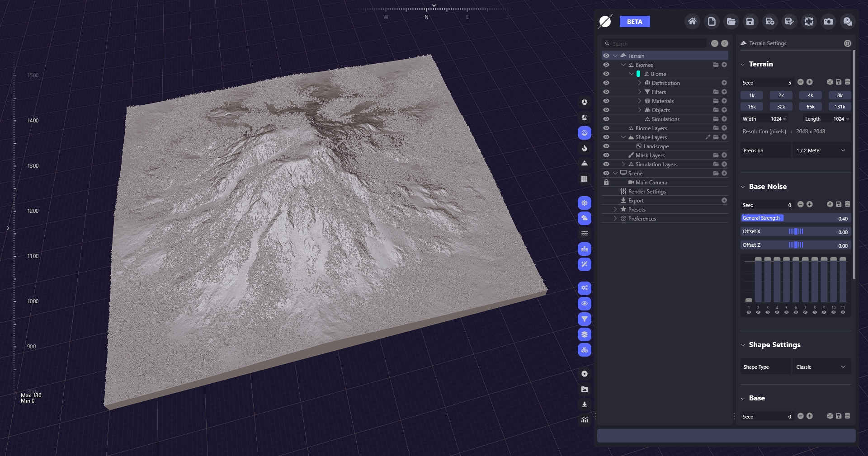Click the flame icon in viewport sidebar

[585, 148]
